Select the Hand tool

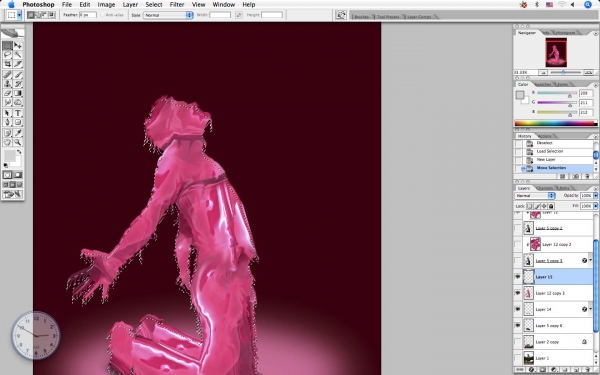click(7, 142)
